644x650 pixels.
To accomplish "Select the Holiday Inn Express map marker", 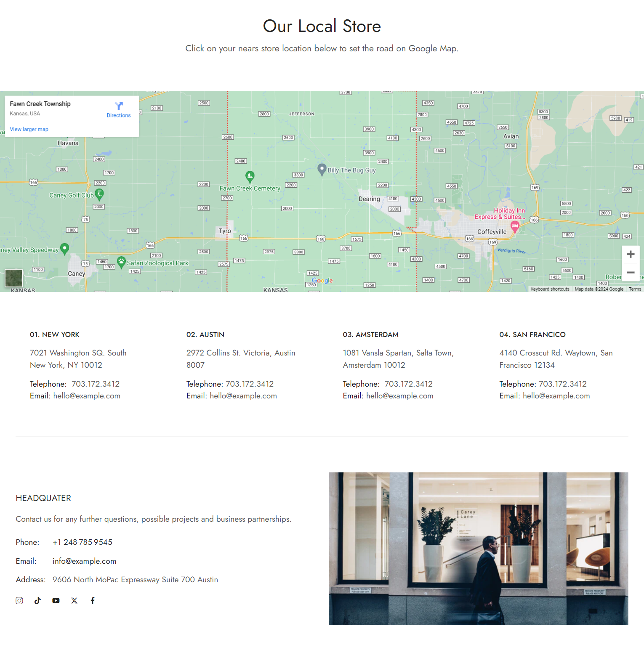I will click(514, 227).
